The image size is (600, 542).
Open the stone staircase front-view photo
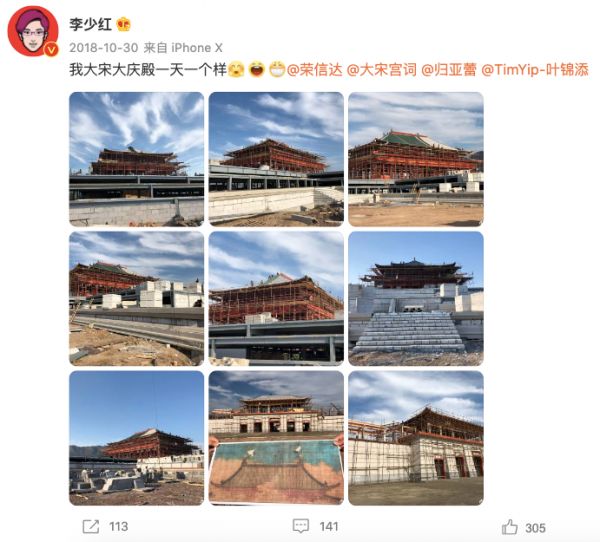click(416, 299)
